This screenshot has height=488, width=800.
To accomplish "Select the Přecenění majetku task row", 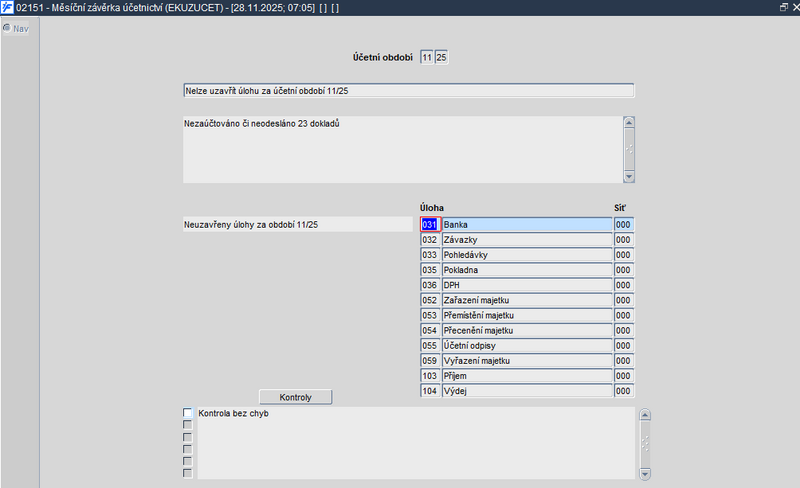I will click(527, 330).
